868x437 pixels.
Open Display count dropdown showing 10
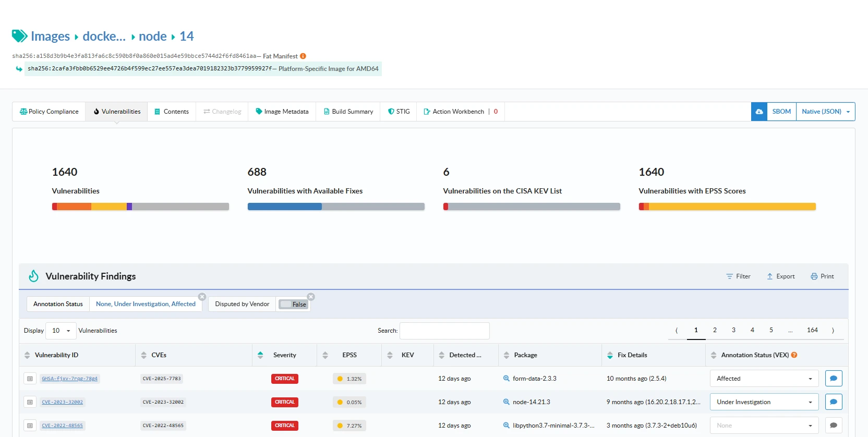[61, 331]
